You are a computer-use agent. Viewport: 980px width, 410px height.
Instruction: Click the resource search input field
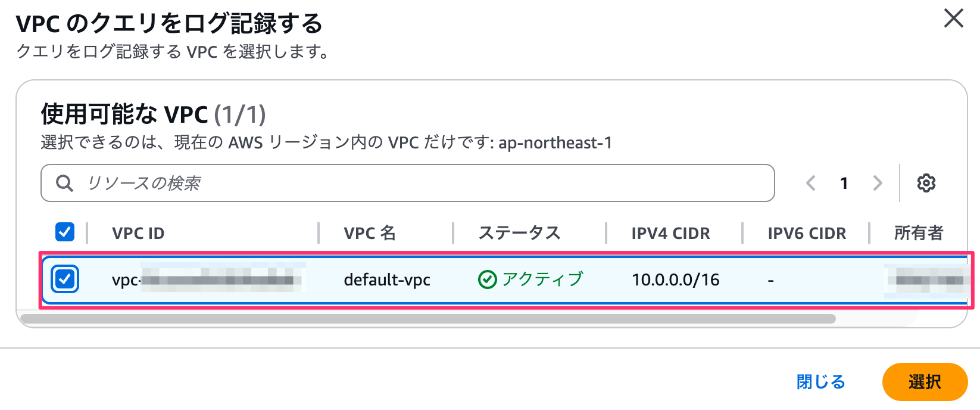click(417, 183)
